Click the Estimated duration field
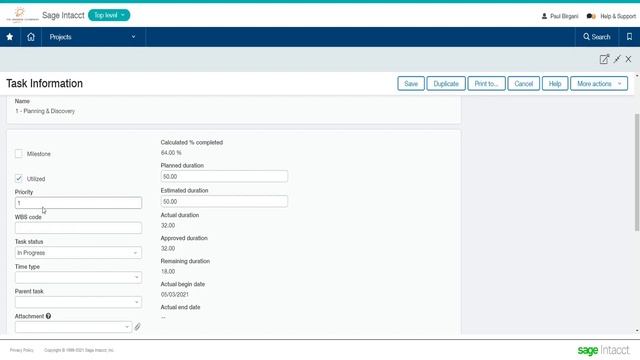The width and height of the screenshot is (640, 360). [x=224, y=201]
